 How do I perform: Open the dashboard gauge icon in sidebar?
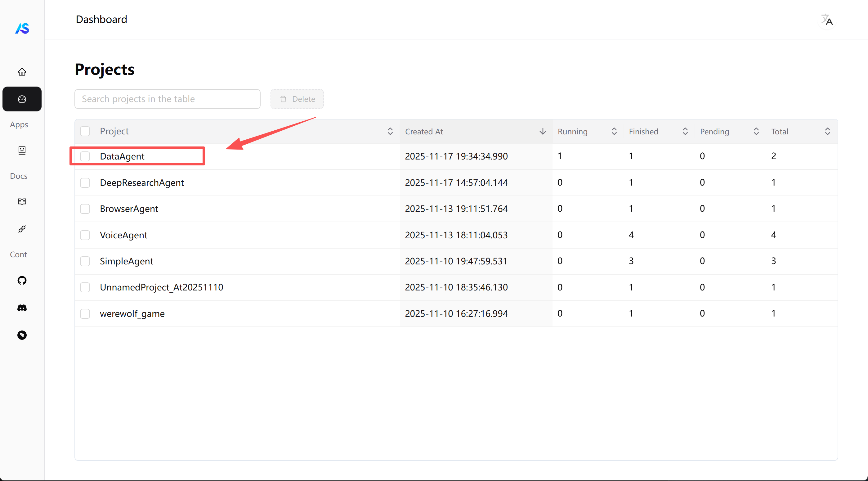pyautogui.click(x=22, y=99)
